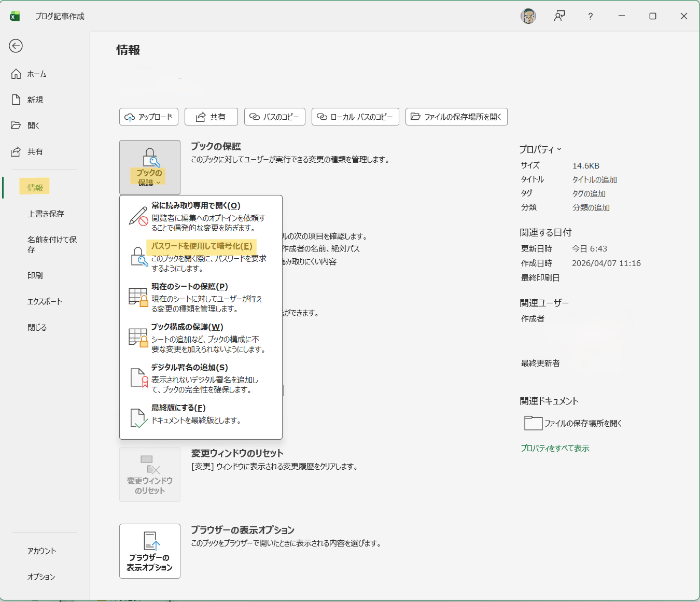
Task: Click the help question mark icon
Action: click(x=590, y=17)
